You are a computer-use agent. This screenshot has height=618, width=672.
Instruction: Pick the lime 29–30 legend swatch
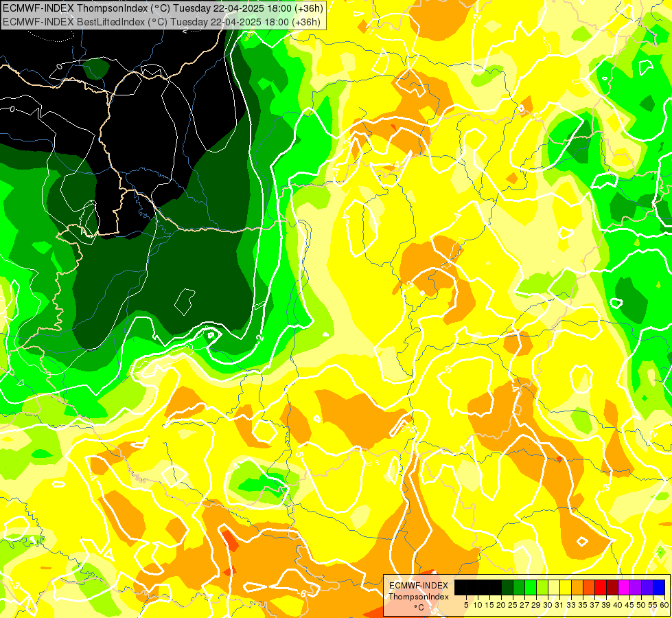(542, 588)
